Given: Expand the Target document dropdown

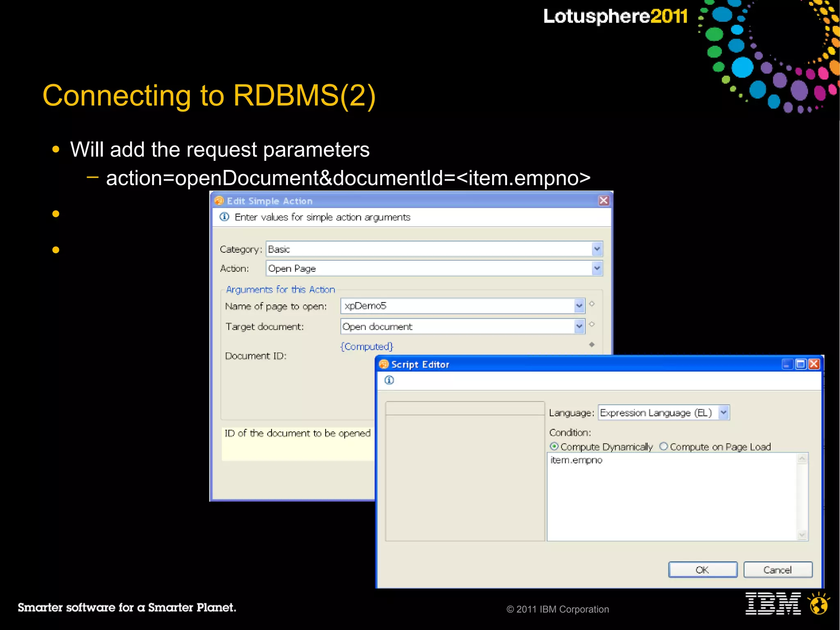Looking at the screenshot, I should click(x=579, y=327).
